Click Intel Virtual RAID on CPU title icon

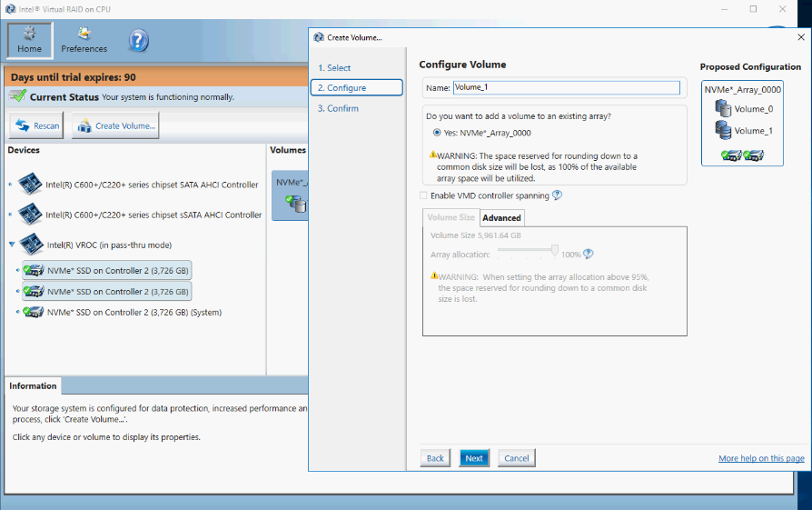click(x=10, y=9)
